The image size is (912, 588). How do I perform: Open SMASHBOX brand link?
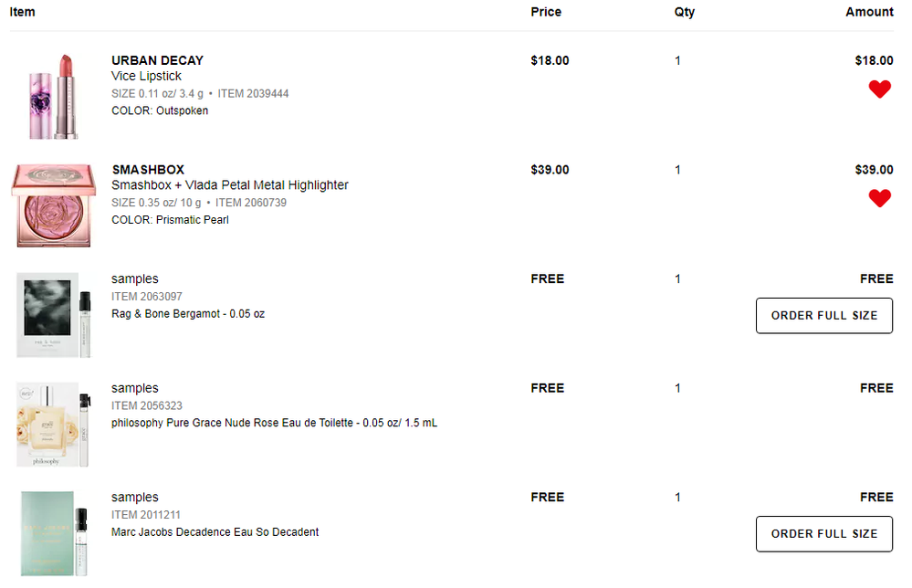pos(148,169)
